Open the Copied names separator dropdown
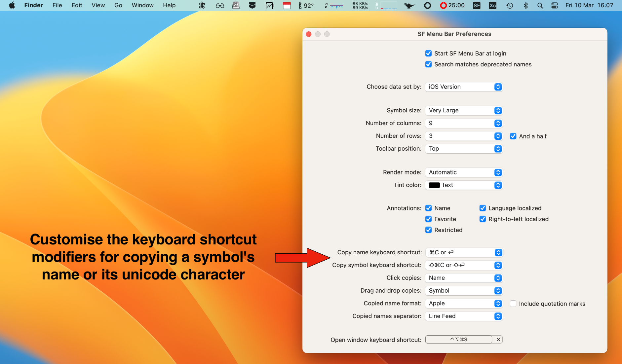The image size is (622, 364). 464,316
